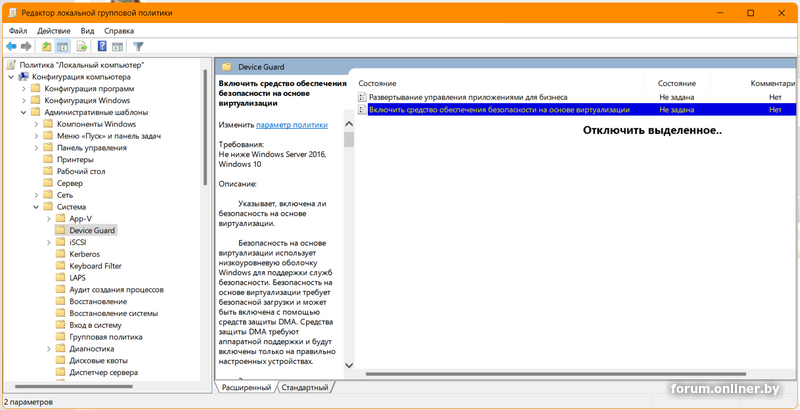Select Диспетчер сервера tree item
The width and height of the screenshot is (800, 410).
point(104,372)
